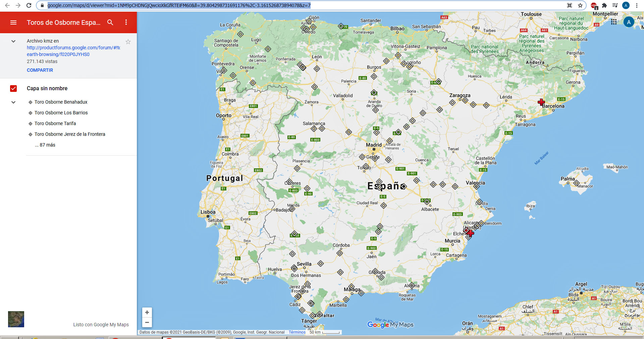Reload the page
Screen dimensions: 644x339
pos(29,5)
